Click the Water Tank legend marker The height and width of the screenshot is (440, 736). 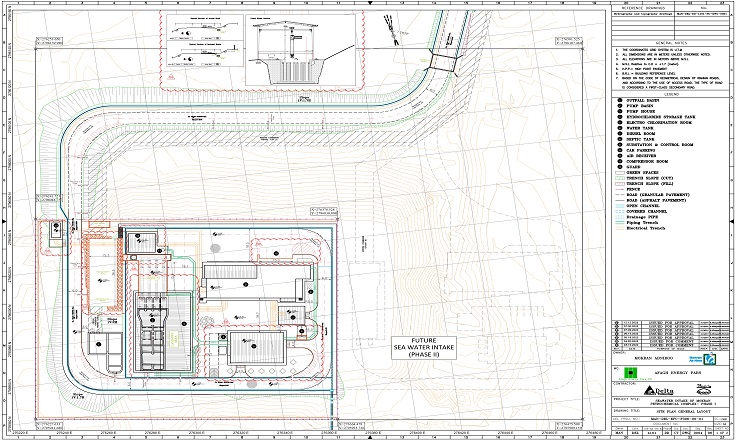click(619, 128)
